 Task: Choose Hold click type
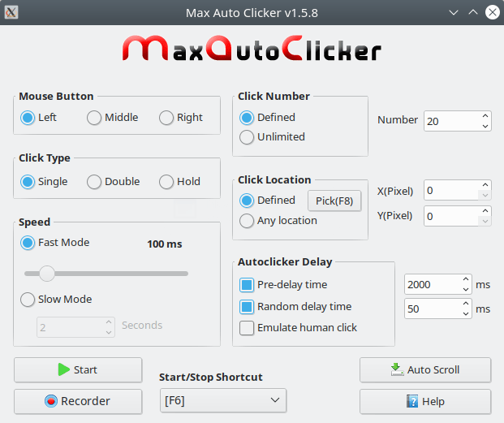point(179,182)
